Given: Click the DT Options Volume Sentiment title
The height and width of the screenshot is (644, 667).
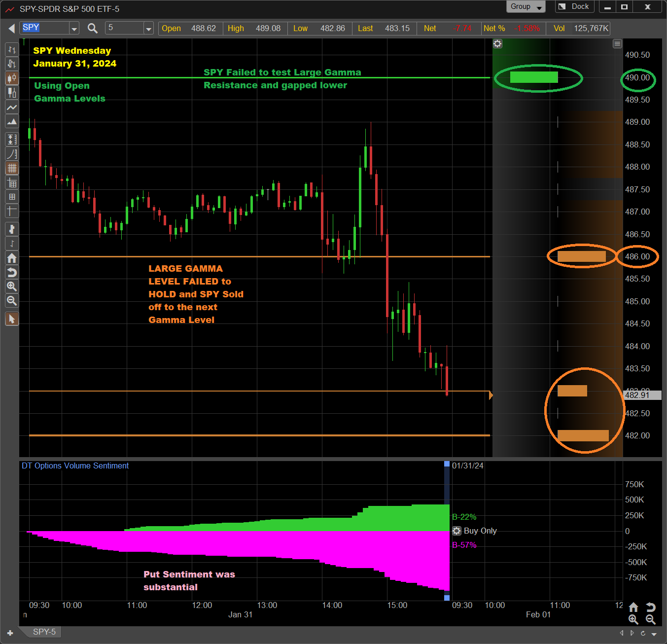Looking at the screenshot, I should 75,466.
